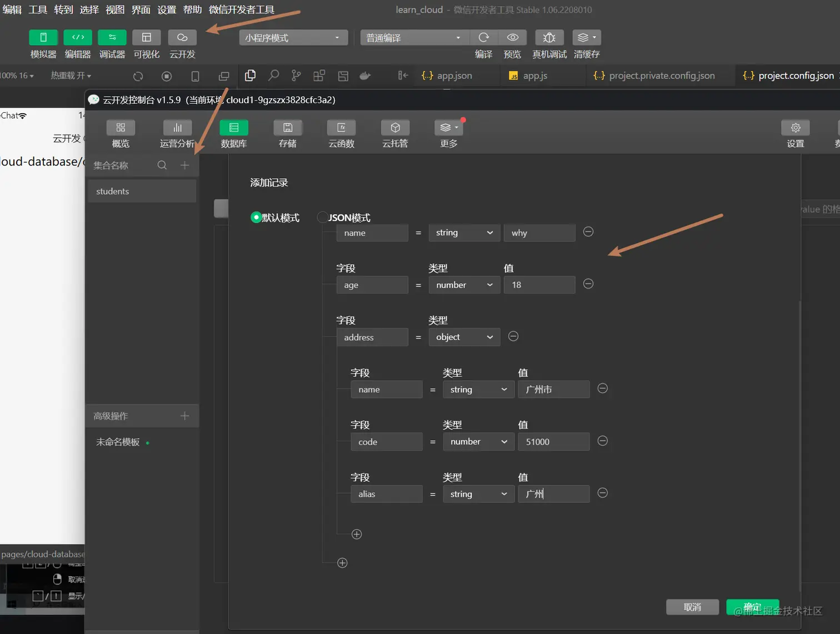Open the 云函数 cloud functions section

pos(341,134)
